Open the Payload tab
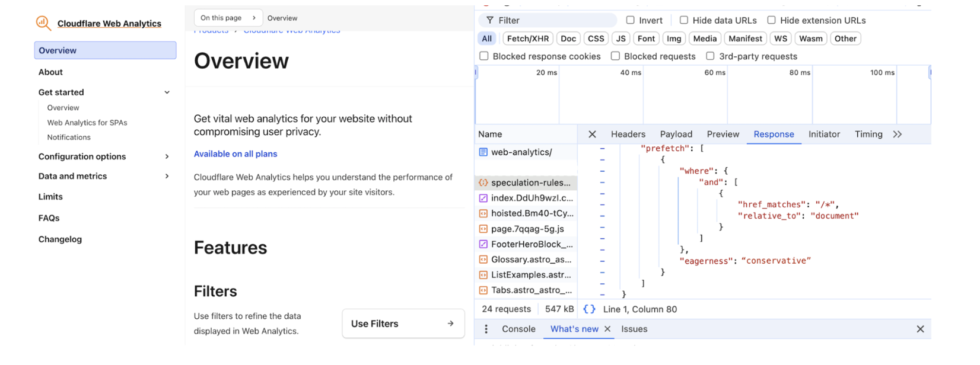Screen dimensions: 980x365 (676, 135)
